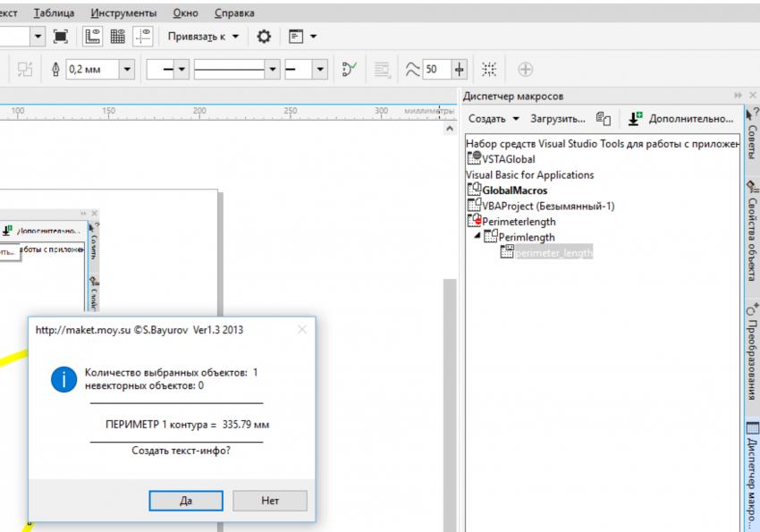760x532 pixels.
Task: Click the copy macro icon beside Загрузить
Action: pyautogui.click(x=604, y=118)
